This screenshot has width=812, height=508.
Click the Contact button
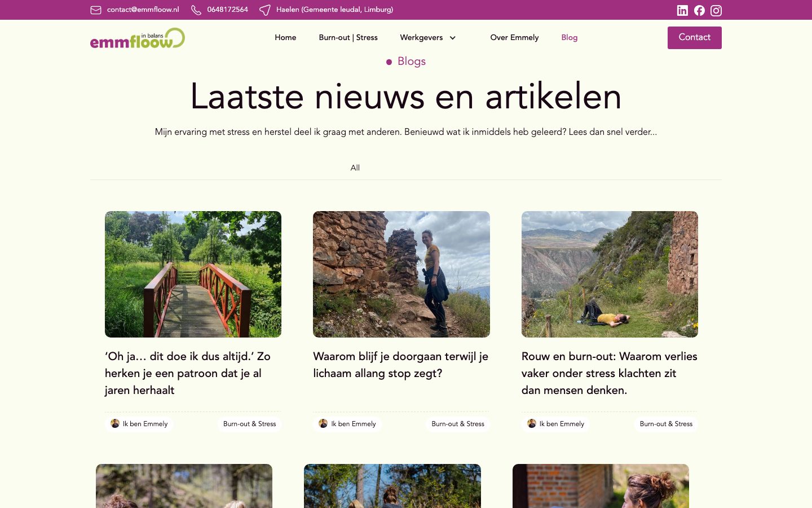pos(695,38)
